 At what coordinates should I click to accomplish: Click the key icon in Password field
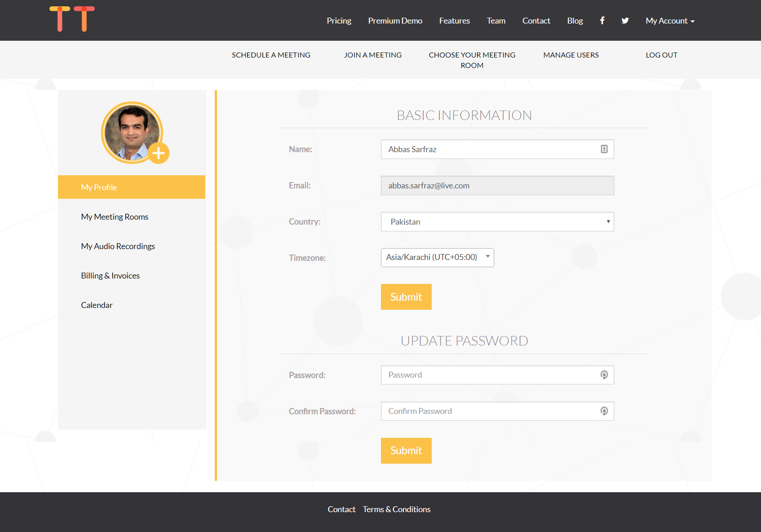pyautogui.click(x=604, y=375)
